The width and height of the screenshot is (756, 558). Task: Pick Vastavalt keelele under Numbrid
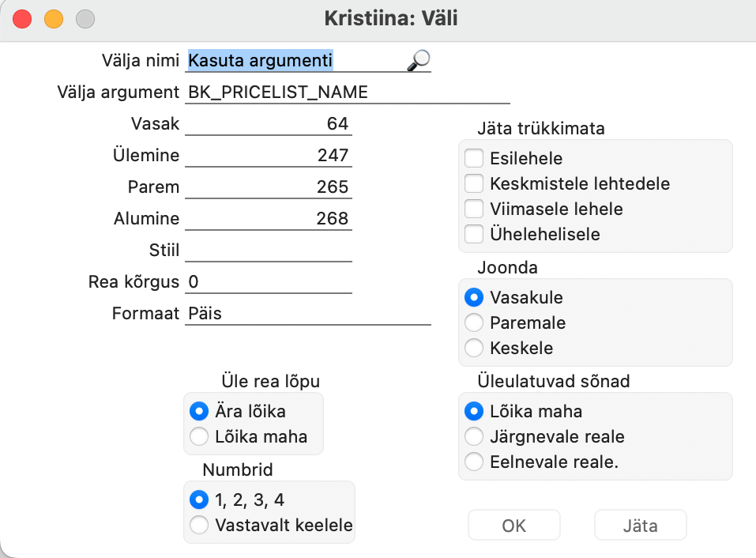[199, 525]
